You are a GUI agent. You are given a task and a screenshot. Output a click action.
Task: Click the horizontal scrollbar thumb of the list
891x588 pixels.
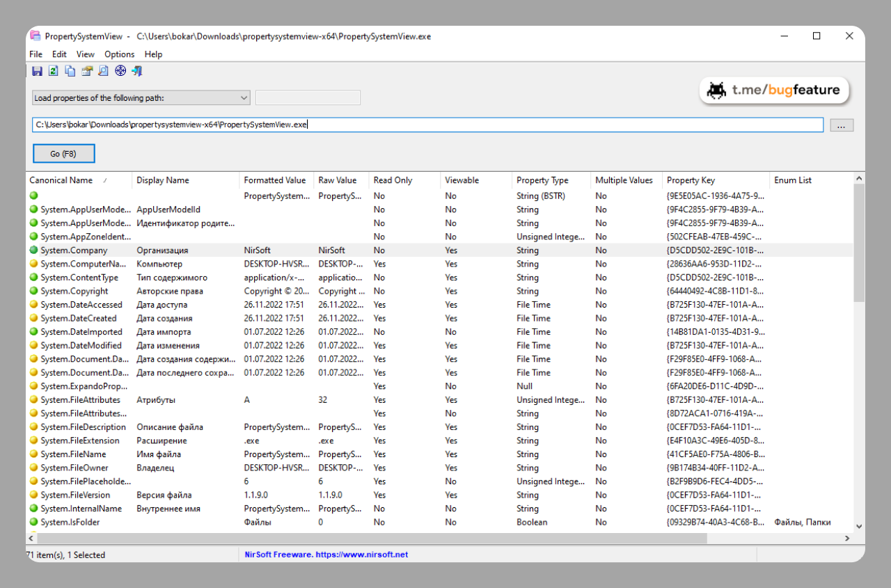[372, 538]
